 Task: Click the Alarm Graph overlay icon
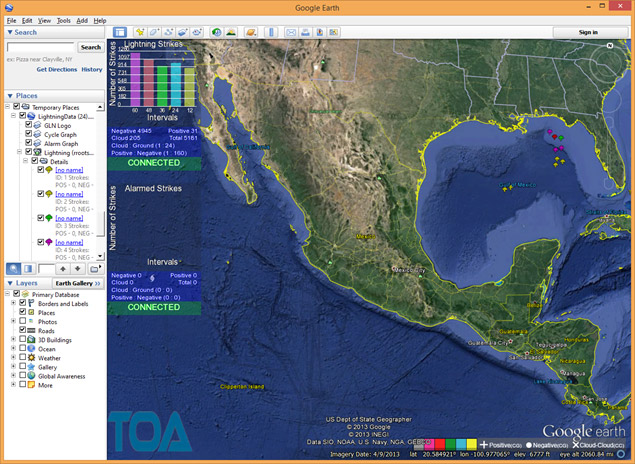(37, 143)
